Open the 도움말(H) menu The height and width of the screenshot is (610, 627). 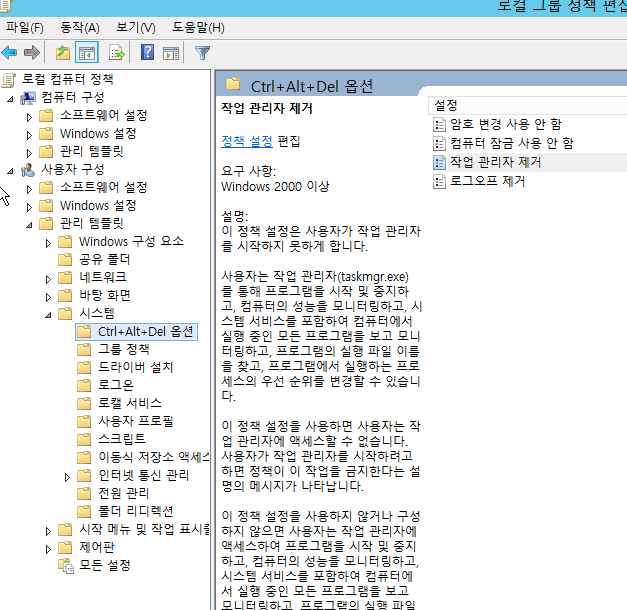pos(198,28)
